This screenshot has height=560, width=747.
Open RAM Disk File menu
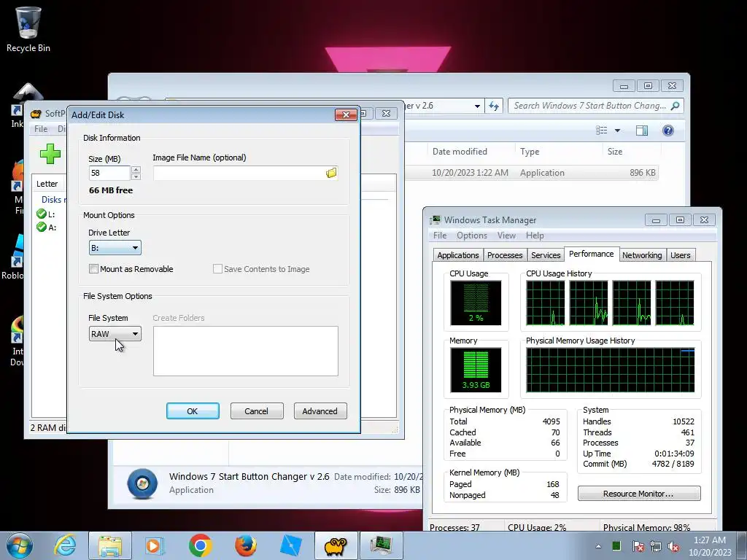pos(41,129)
